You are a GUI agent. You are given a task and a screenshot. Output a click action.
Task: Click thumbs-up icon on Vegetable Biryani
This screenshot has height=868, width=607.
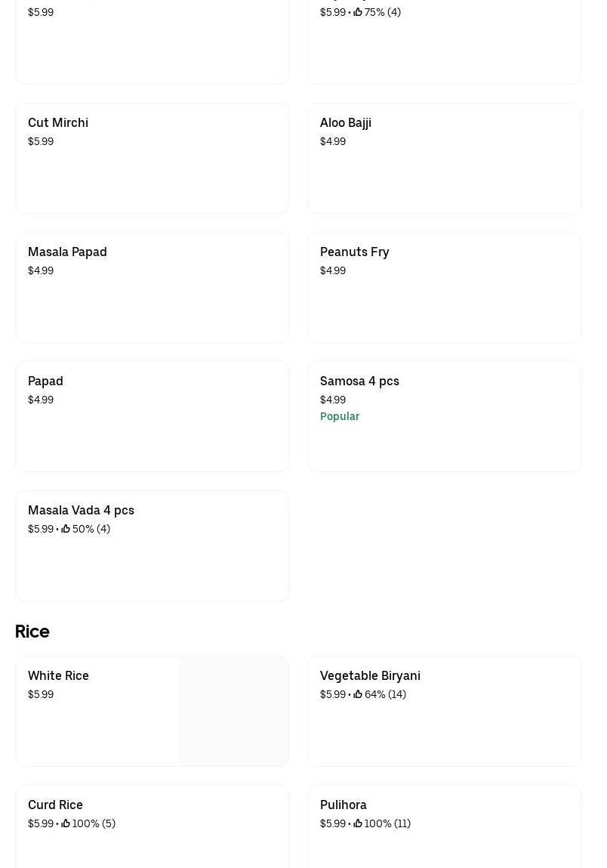(x=358, y=694)
